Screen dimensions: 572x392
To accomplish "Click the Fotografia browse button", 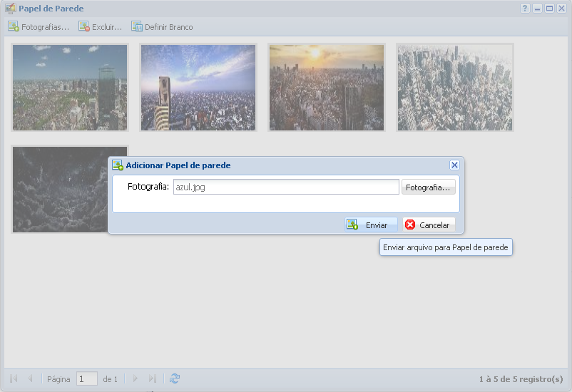I will pos(428,187).
